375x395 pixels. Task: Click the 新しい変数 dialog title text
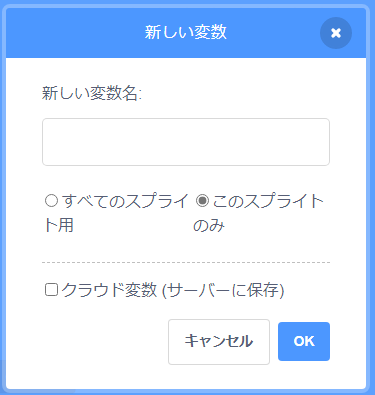(x=186, y=32)
